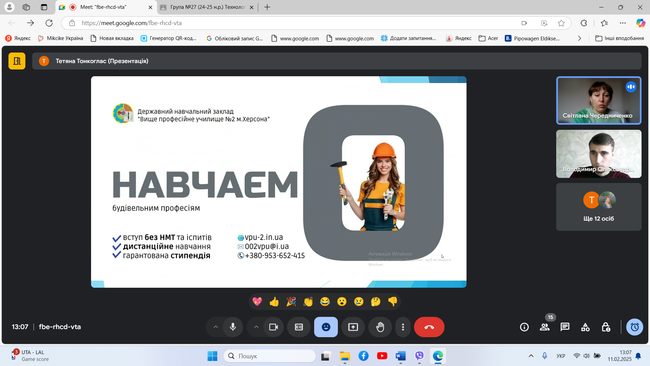The height and width of the screenshot is (366, 650).
Task: Open the in-call chat panel
Action: (565, 327)
